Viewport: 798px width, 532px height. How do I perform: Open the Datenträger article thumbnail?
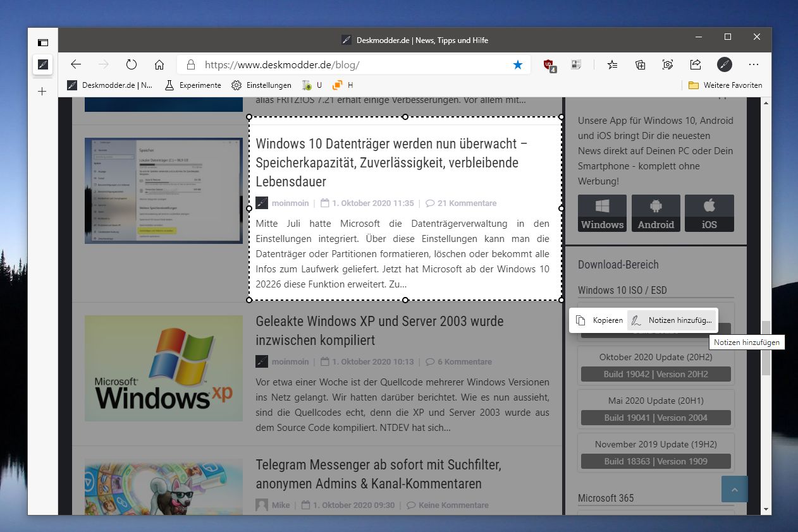164,190
